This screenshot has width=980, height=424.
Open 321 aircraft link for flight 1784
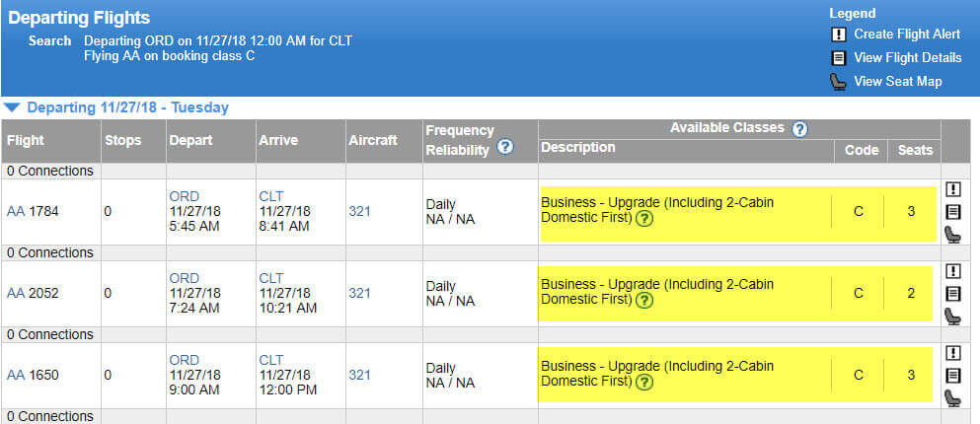coord(359,212)
